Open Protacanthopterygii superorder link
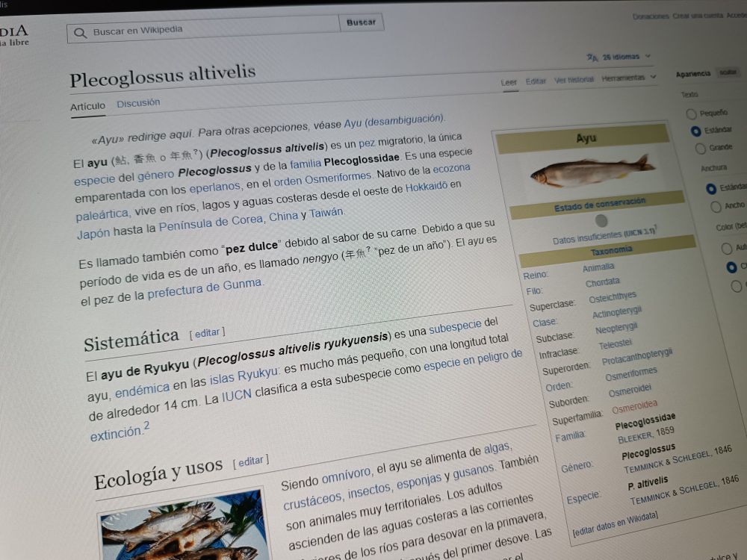 pos(637,358)
